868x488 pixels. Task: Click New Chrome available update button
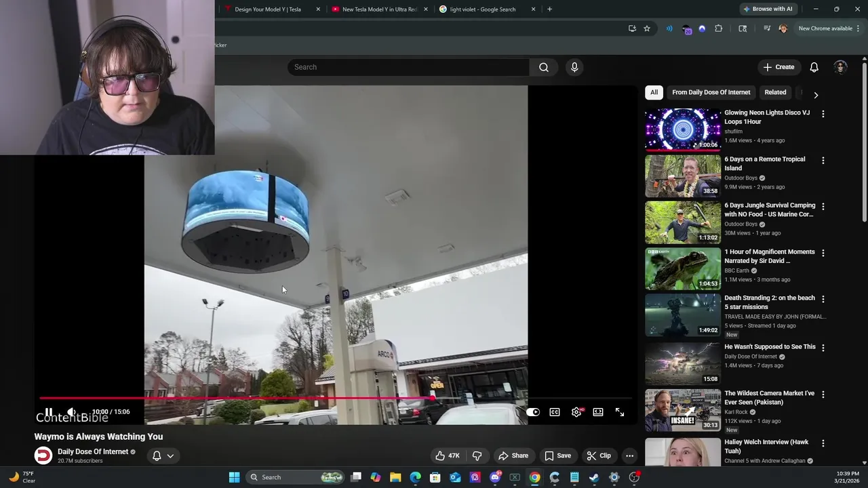829,28
